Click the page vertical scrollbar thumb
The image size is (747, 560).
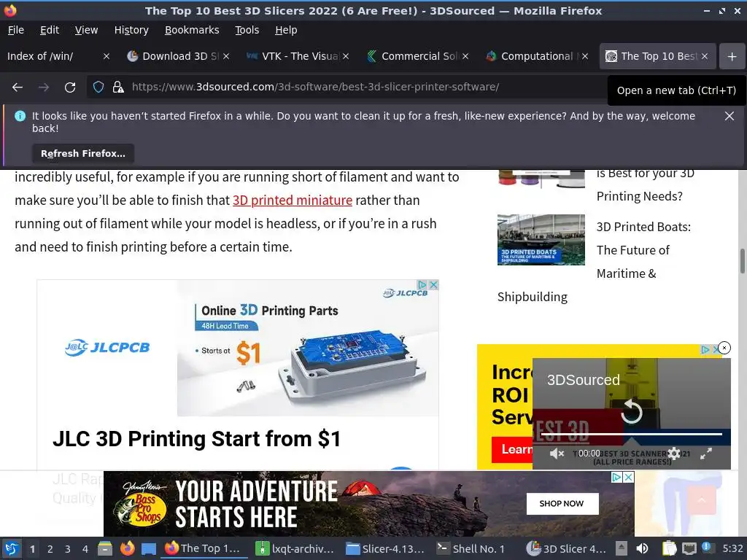pos(742,261)
